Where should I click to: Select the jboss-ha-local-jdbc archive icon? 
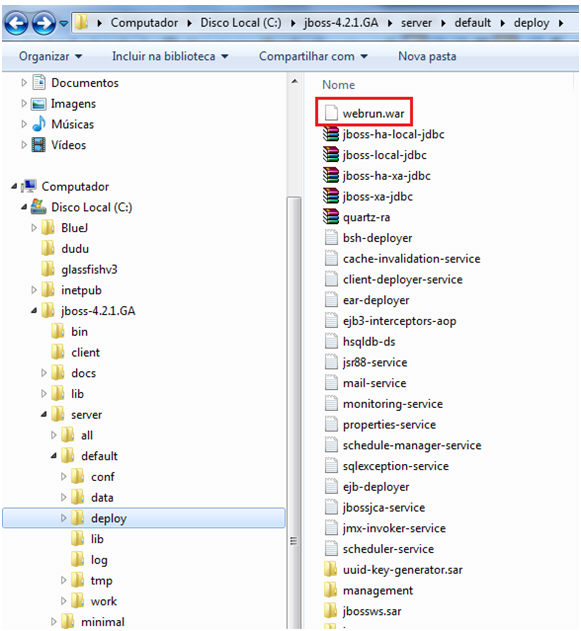coord(331,134)
